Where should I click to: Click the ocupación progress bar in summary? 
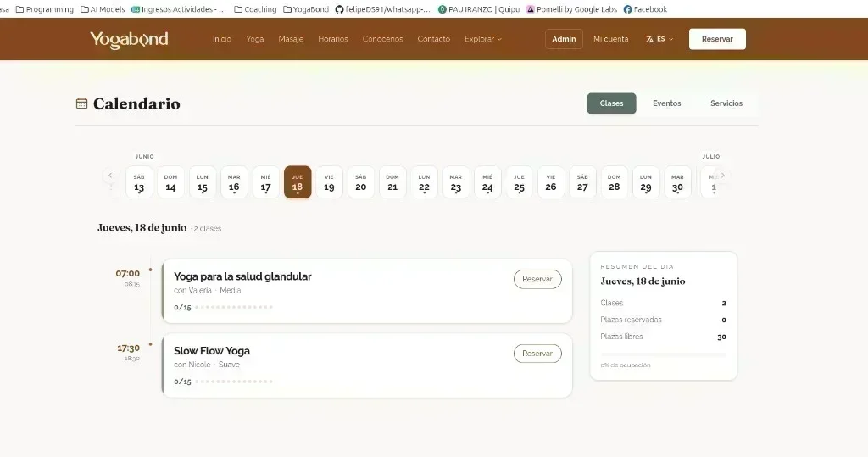(663, 354)
